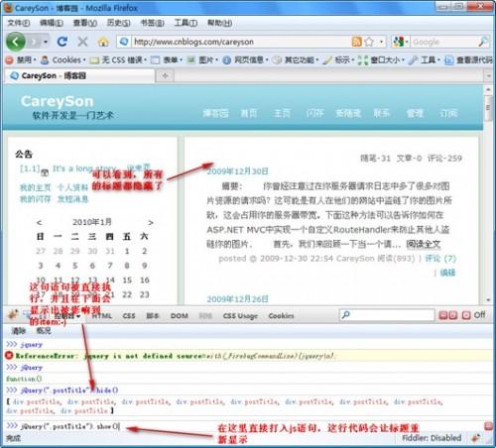Open the 网页信息 (Information) toolbar dropdown
Image resolution: width=496 pixels, height=448 pixels.
245,60
